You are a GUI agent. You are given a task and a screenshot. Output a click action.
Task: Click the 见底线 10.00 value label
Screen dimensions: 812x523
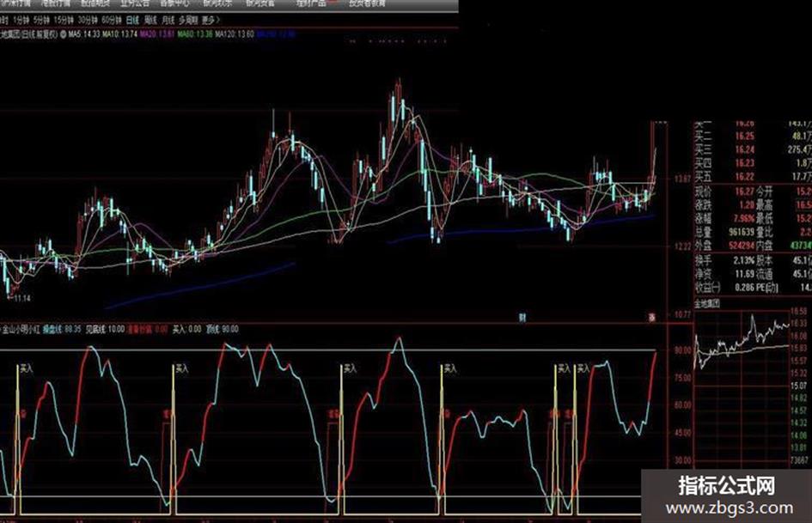pos(105,329)
